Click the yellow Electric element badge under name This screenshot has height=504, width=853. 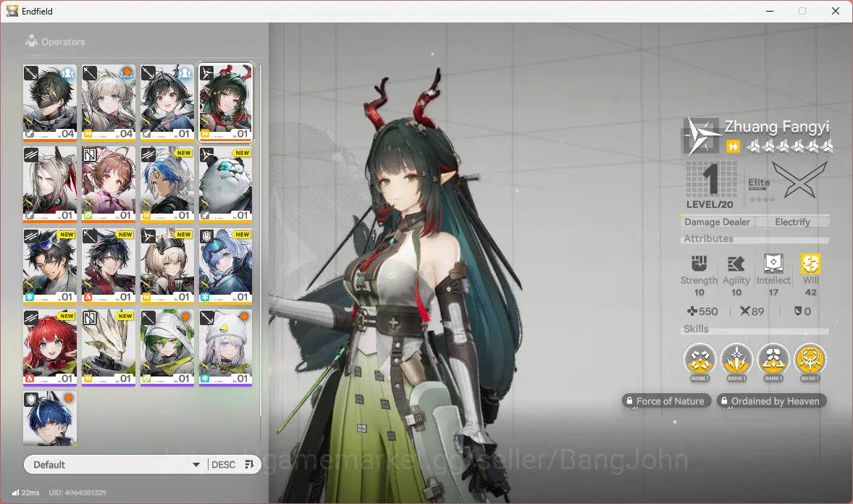[733, 146]
